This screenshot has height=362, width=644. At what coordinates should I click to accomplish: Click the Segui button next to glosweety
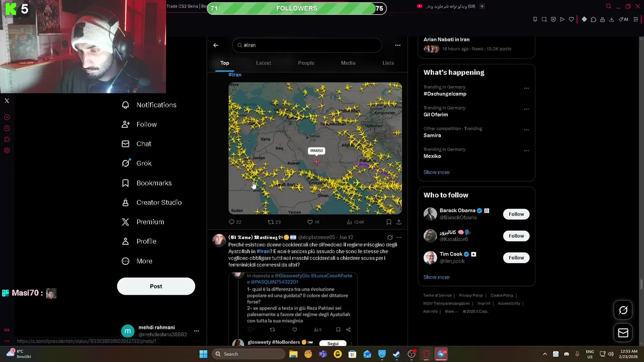pos(333,343)
